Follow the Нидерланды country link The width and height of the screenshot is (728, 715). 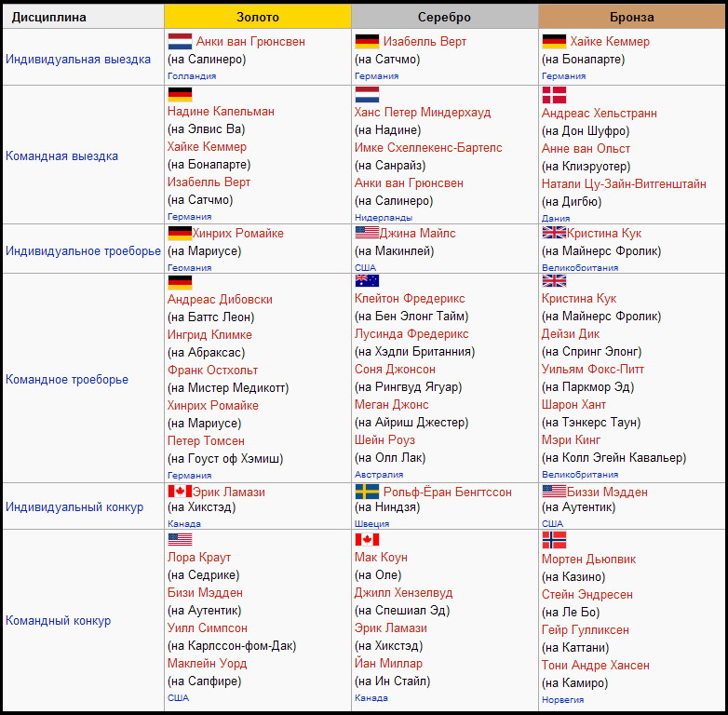click(x=384, y=218)
